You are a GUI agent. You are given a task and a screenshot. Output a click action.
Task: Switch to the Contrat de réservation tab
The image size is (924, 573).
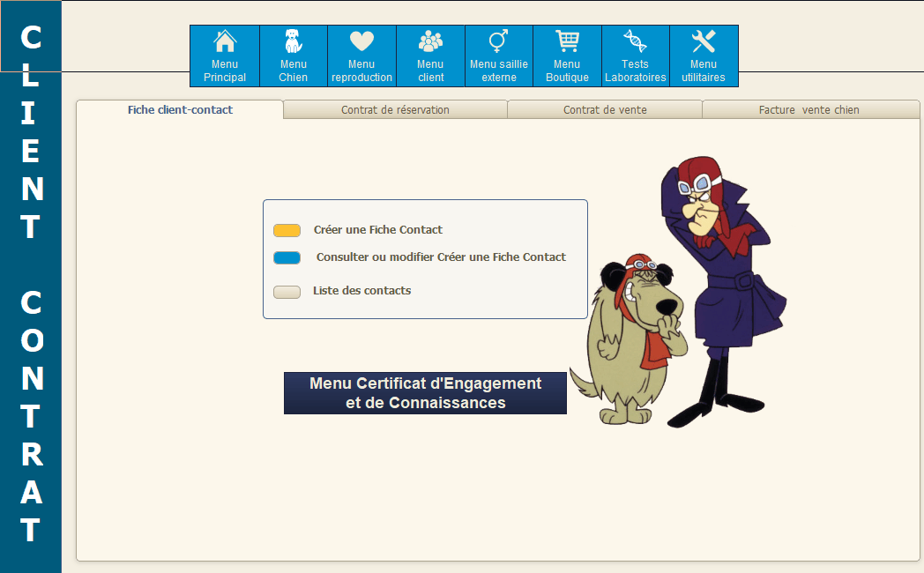coord(395,110)
